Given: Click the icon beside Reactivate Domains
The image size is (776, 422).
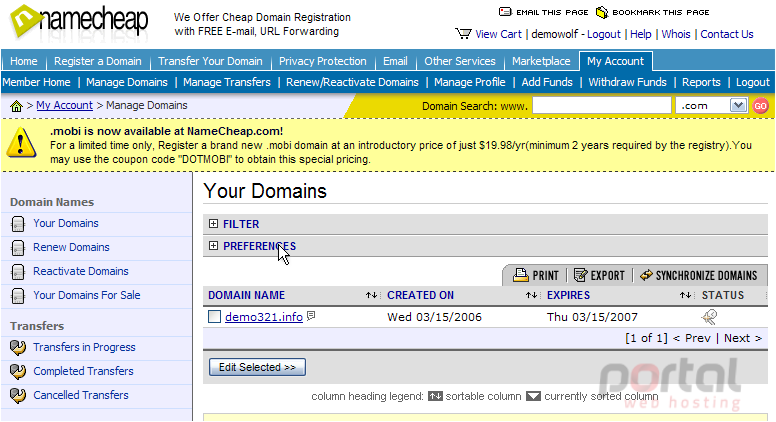Looking at the screenshot, I should click(x=18, y=272).
